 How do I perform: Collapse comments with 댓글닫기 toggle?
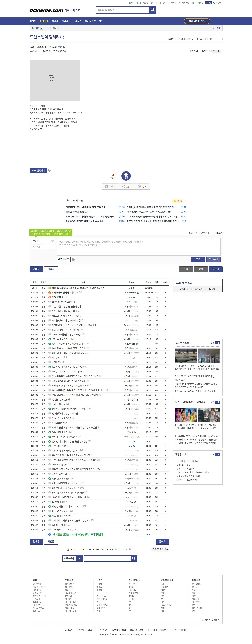click(206, 233)
